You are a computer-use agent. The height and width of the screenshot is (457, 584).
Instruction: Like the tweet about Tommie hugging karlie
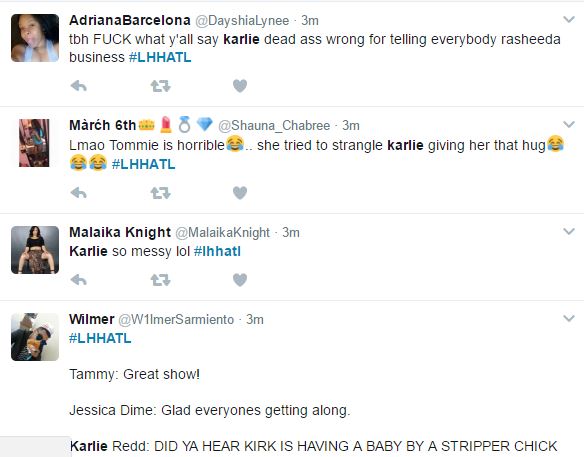tap(240, 193)
